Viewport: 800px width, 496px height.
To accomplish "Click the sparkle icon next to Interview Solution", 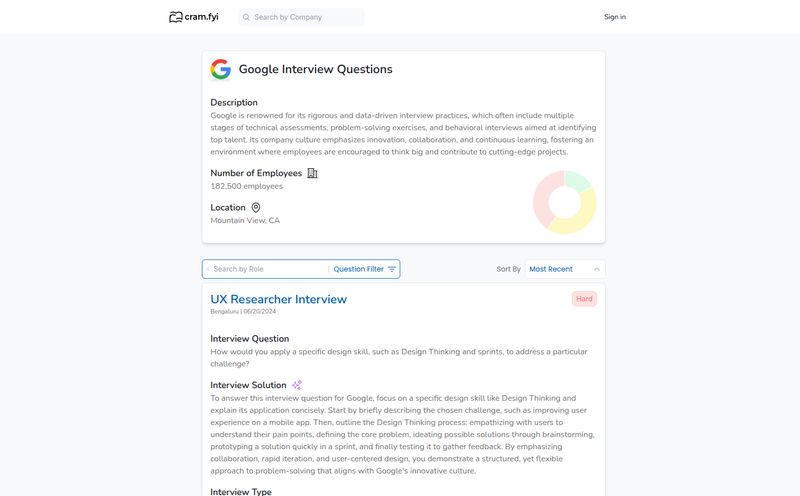I will [x=297, y=385].
